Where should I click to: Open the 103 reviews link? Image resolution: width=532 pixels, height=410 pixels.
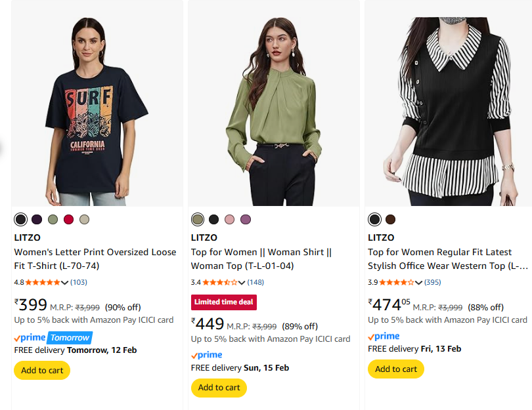click(x=79, y=282)
